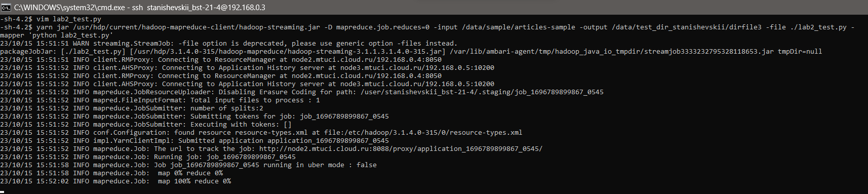Click the 'vim lab2_test.py' command
The image size is (868, 194).
68,19
